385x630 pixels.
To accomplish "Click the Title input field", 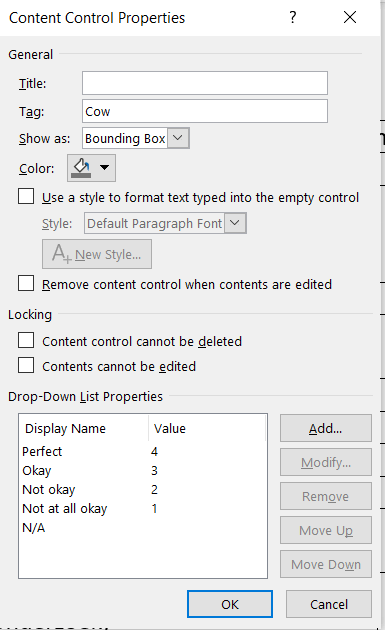I will [x=205, y=83].
